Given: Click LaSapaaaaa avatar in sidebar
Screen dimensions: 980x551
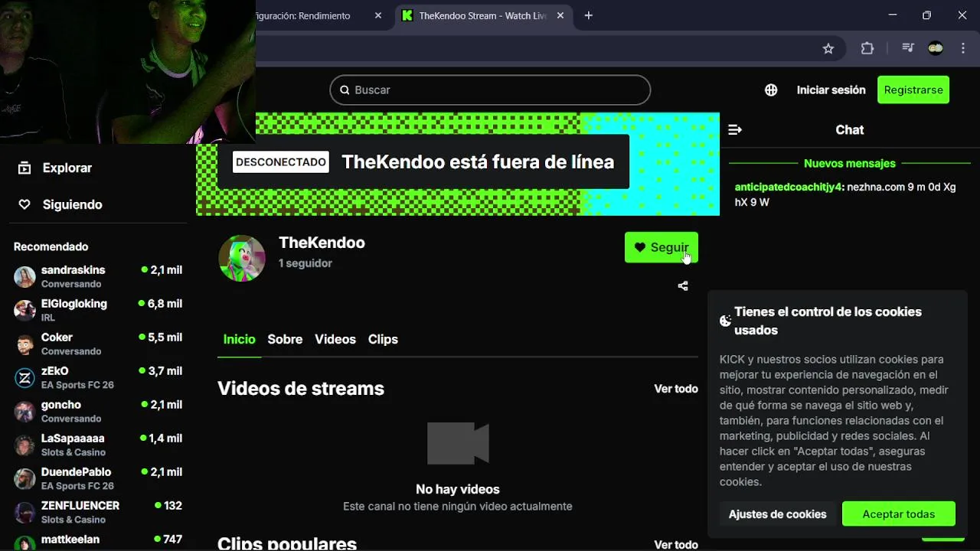Looking at the screenshot, I should coord(24,445).
